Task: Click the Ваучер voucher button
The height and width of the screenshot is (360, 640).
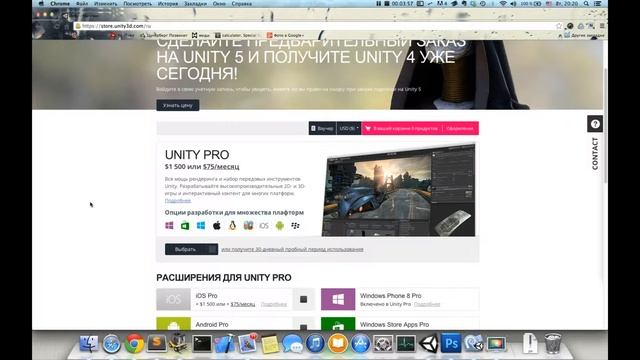Action: (322, 128)
